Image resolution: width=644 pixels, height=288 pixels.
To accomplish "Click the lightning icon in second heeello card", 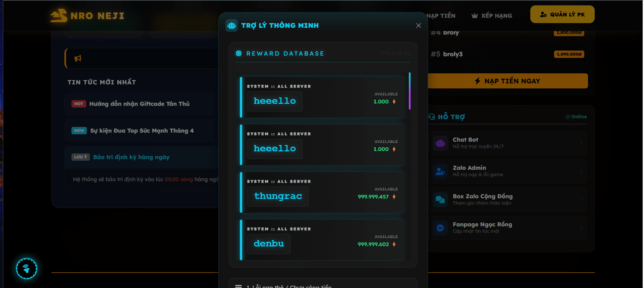I will click(x=394, y=149).
